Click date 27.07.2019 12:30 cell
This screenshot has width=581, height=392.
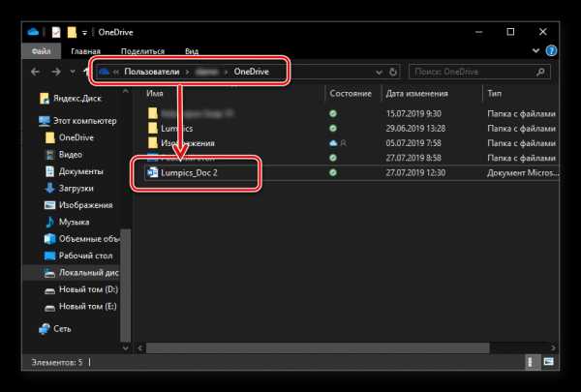click(x=415, y=172)
